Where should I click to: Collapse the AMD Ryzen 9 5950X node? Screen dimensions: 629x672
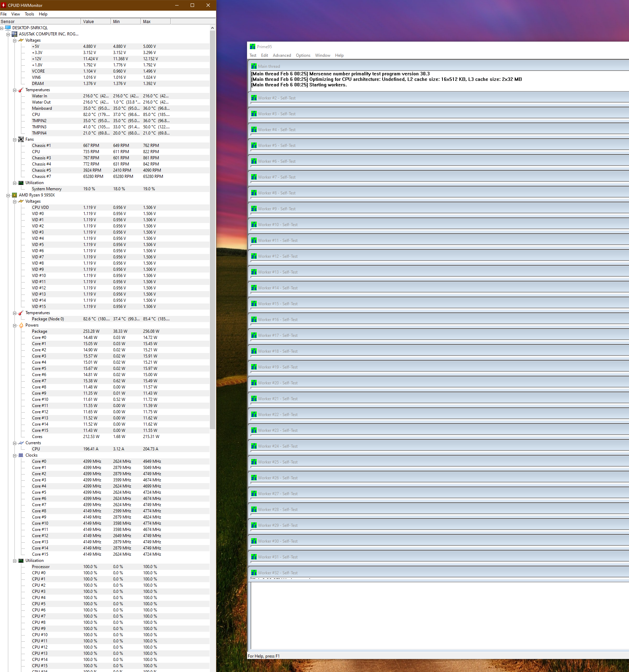click(x=8, y=195)
